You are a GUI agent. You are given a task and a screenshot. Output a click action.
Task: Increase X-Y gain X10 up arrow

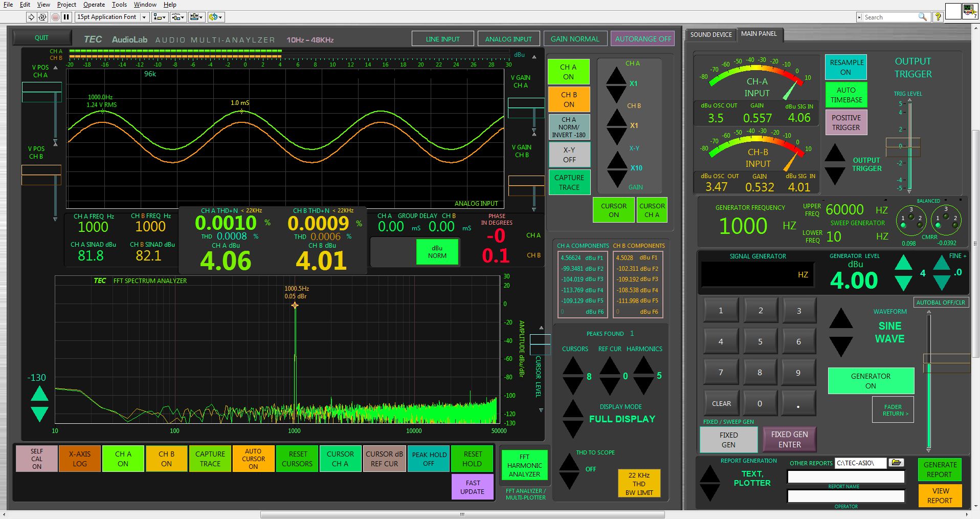tap(617, 160)
